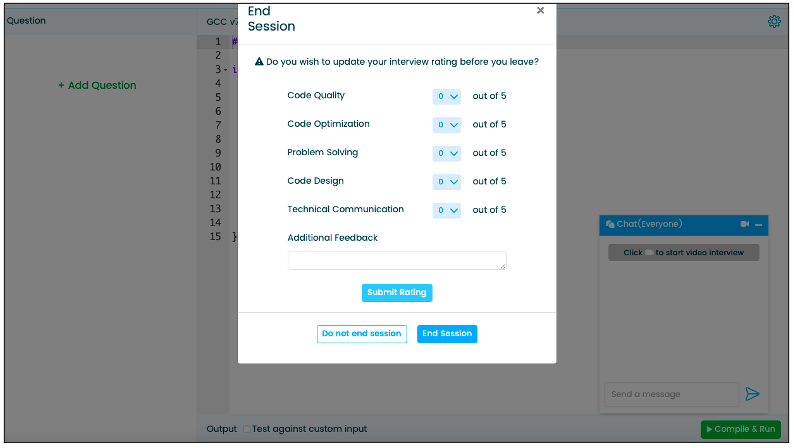Click the chat bubbles icon

coord(610,224)
